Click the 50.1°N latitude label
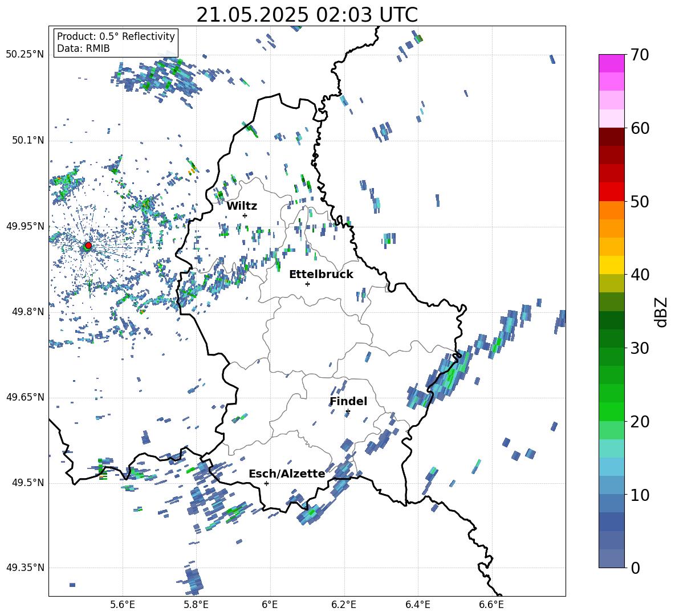This screenshot has height=616, width=675. click(x=28, y=141)
